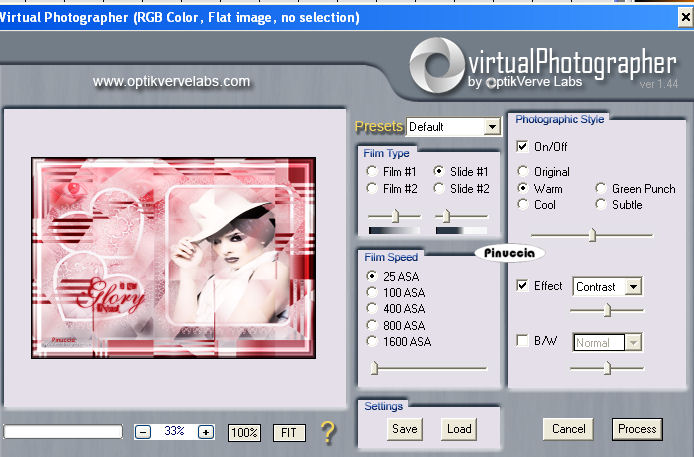Click the virtualPhotographer swirl logo
The width and height of the screenshot is (694, 457).
[x=437, y=65]
